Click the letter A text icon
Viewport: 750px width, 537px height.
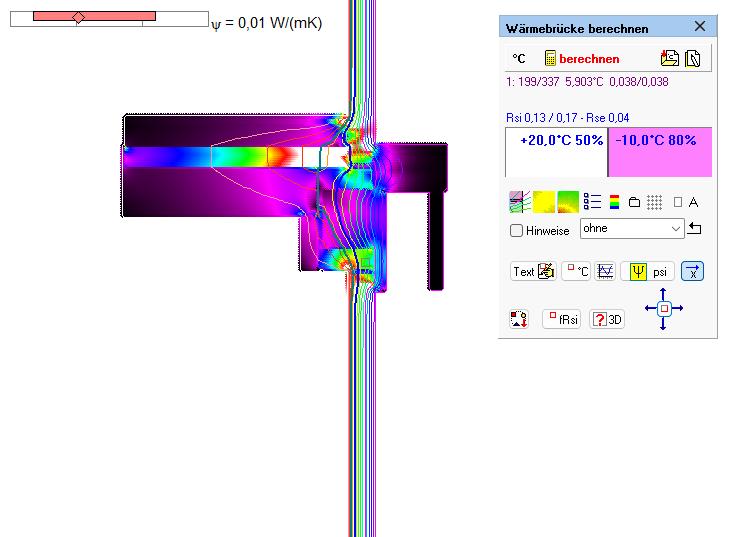pyautogui.click(x=694, y=202)
